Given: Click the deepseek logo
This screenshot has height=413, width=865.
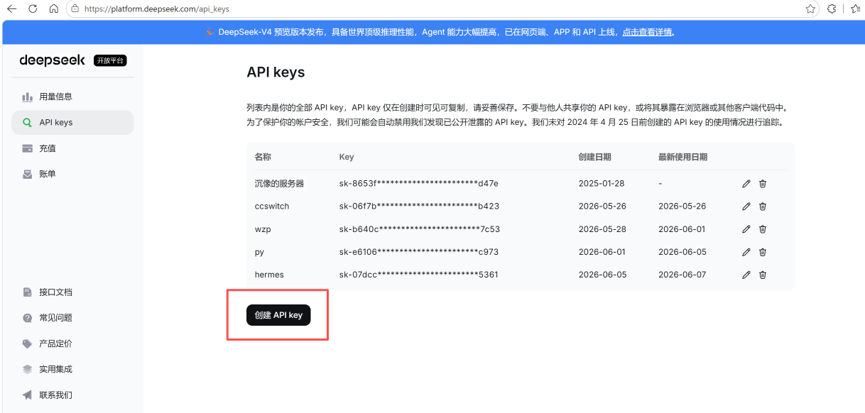Looking at the screenshot, I should (52, 60).
